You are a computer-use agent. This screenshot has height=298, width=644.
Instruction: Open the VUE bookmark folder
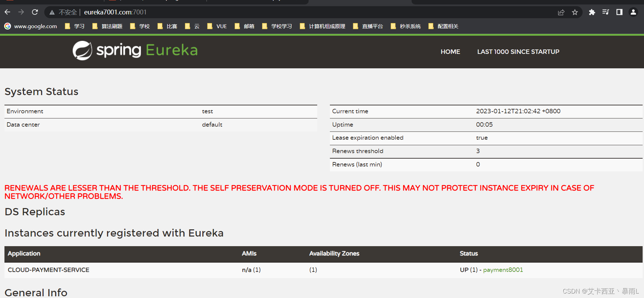(217, 26)
